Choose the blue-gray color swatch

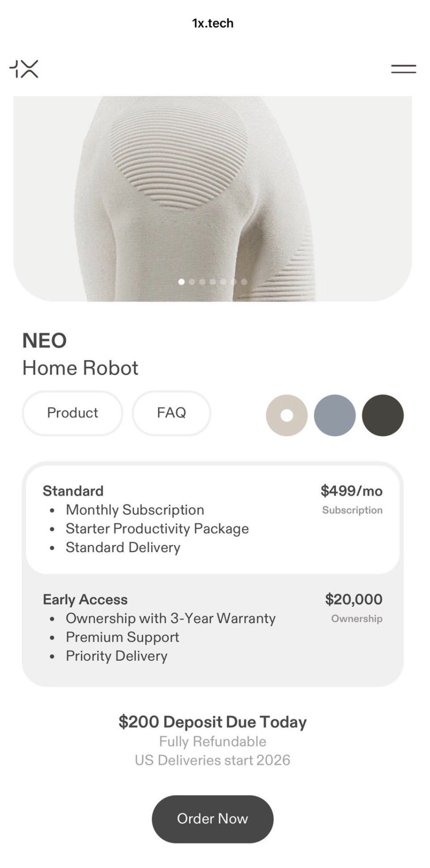click(x=335, y=415)
